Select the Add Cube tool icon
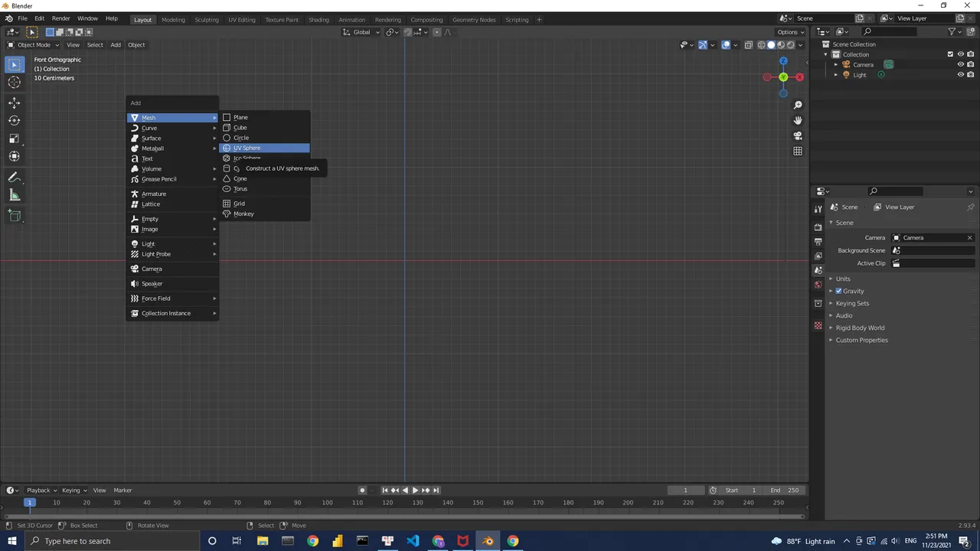The image size is (980, 551). click(15, 216)
